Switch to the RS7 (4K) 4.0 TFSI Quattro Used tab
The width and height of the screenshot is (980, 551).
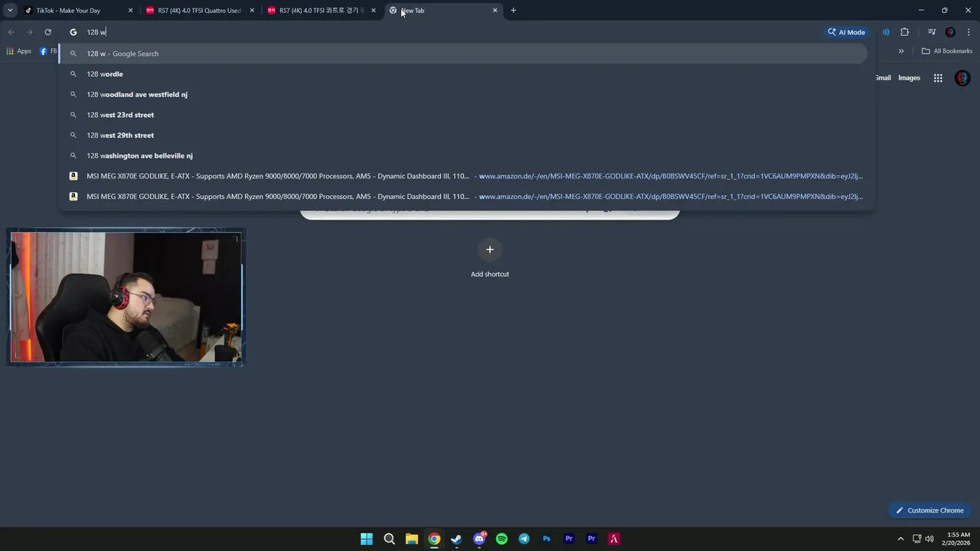[x=199, y=11]
